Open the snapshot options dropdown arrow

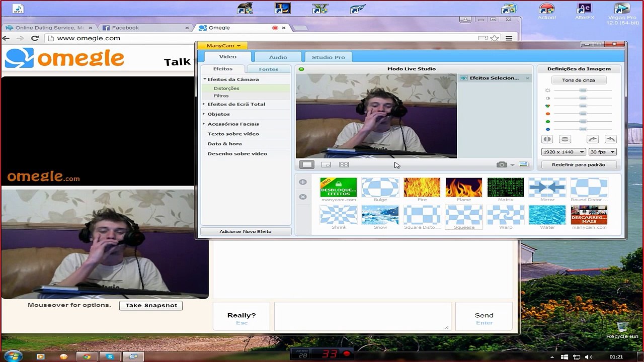point(512,165)
